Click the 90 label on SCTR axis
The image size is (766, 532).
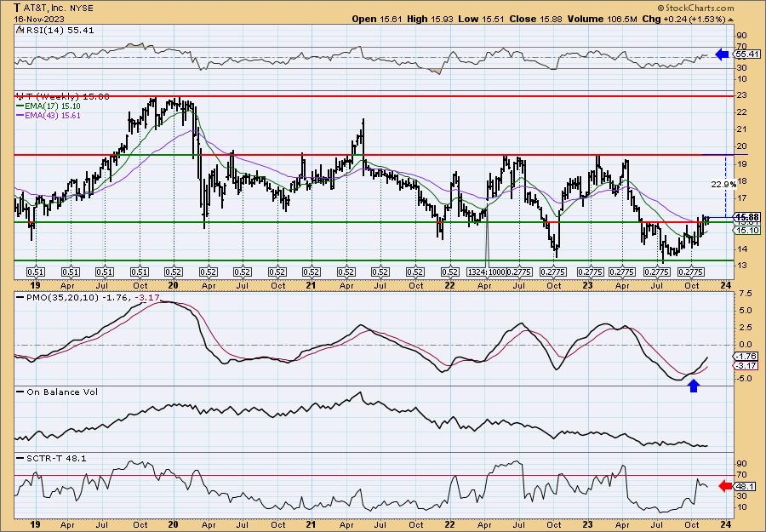[x=741, y=463]
